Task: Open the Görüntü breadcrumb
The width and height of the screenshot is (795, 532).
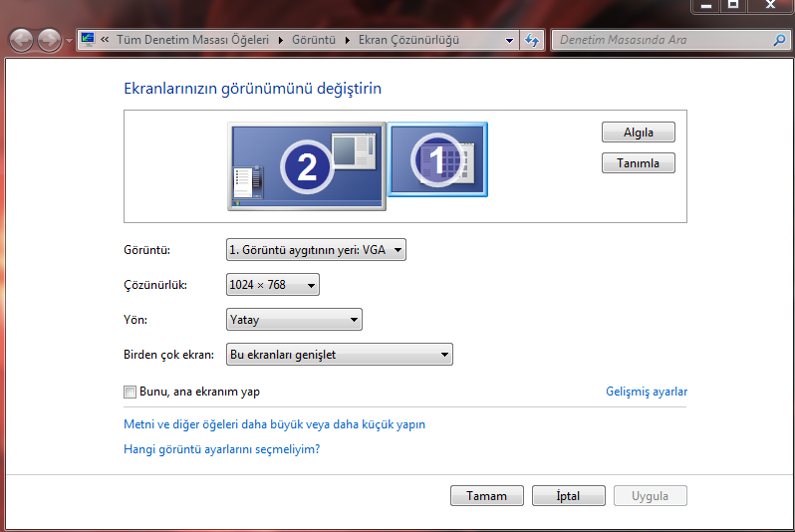Action: point(314,40)
